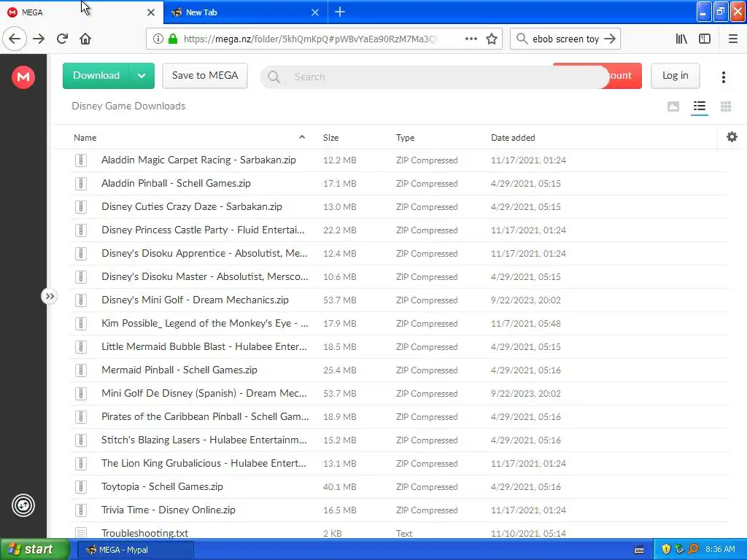Click the browser URL address field
The height and width of the screenshot is (560, 747).
(309, 39)
